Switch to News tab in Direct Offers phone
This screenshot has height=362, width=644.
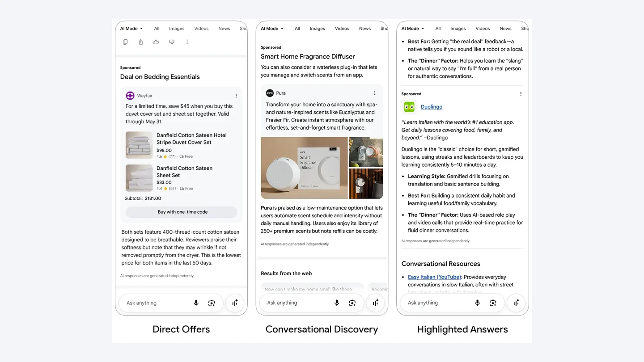tap(224, 29)
